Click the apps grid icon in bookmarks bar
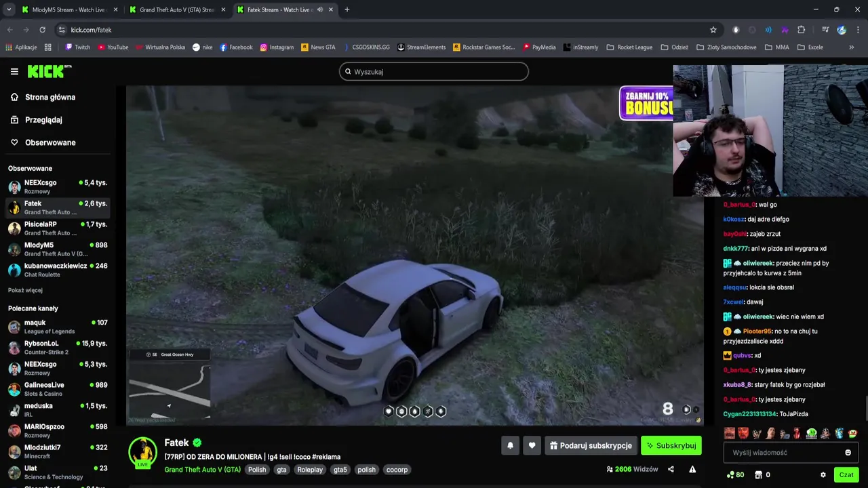 click(x=48, y=47)
